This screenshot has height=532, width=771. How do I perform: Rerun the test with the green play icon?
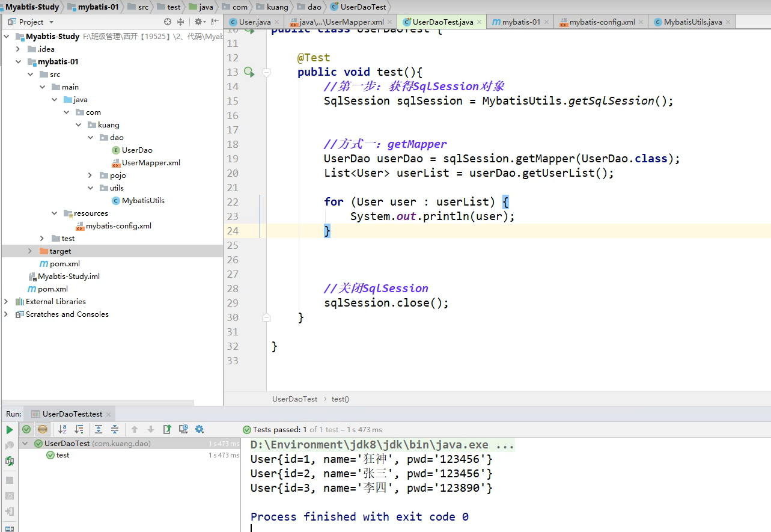tap(10, 430)
